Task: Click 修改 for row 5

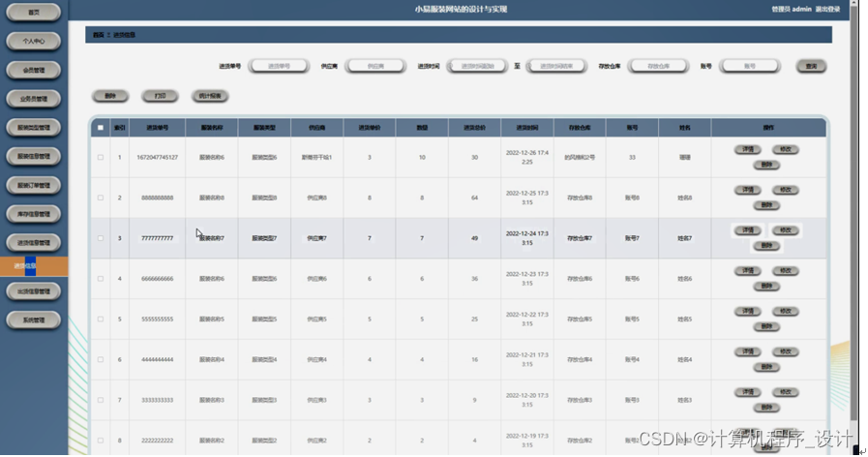Action: [x=786, y=312]
